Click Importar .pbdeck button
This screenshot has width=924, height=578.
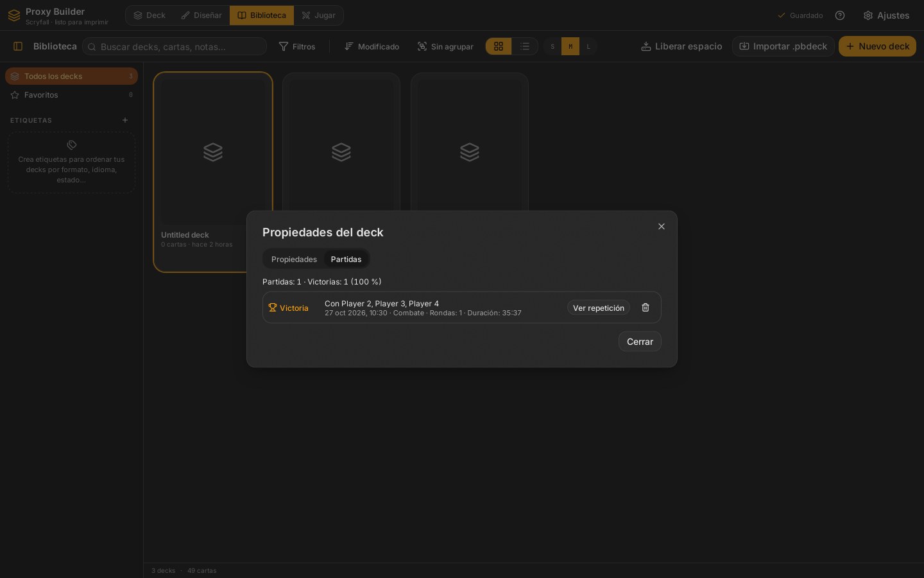pyautogui.click(x=783, y=46)
